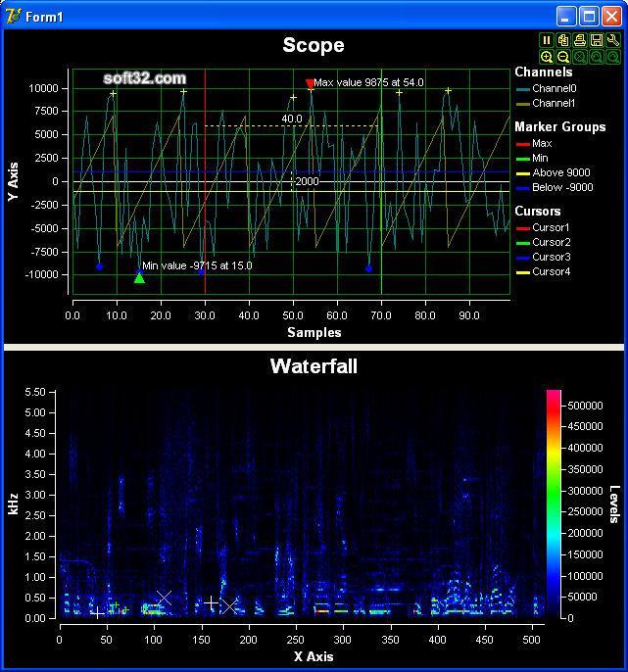Click the green plus marker near X 60

116,605
